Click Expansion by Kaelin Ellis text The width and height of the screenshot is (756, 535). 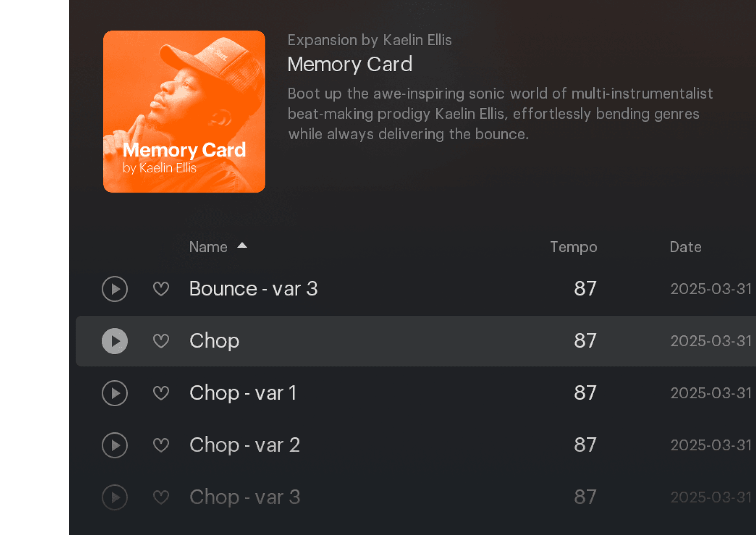coord(369,40)
